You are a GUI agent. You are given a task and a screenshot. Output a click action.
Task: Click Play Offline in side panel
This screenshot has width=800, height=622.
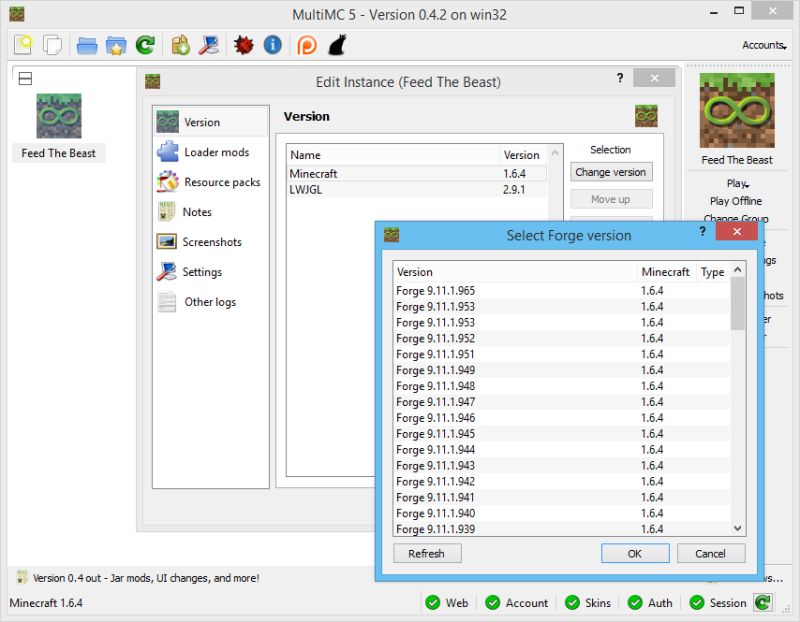click(736, 201)
